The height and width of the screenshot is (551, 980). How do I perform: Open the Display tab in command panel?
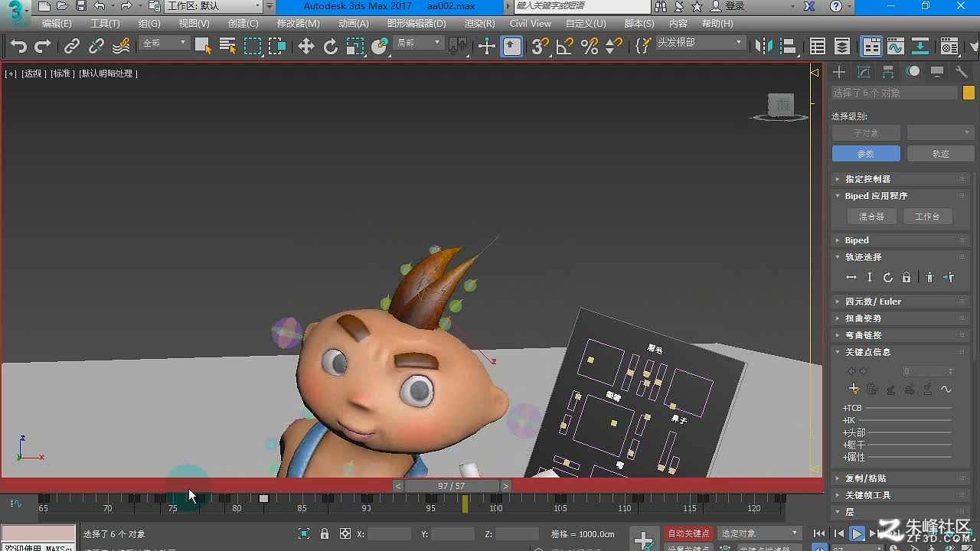coord(937,72)
